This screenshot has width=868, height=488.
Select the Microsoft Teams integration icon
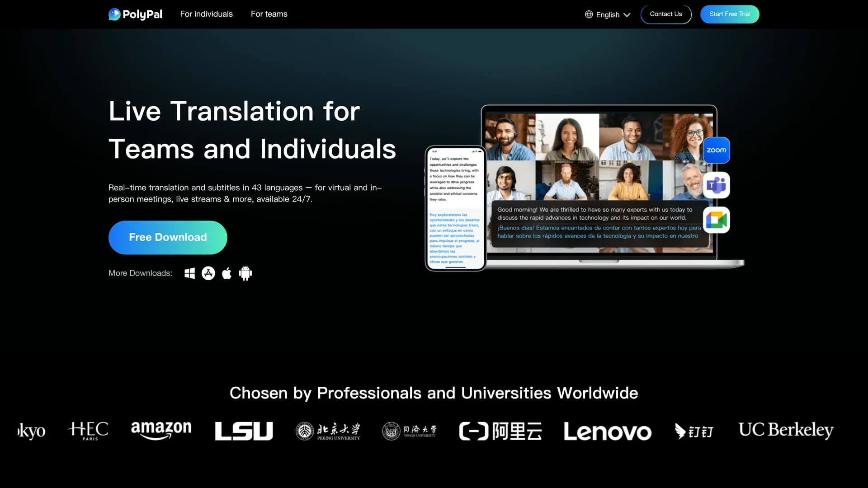click(x=717, y=185)
